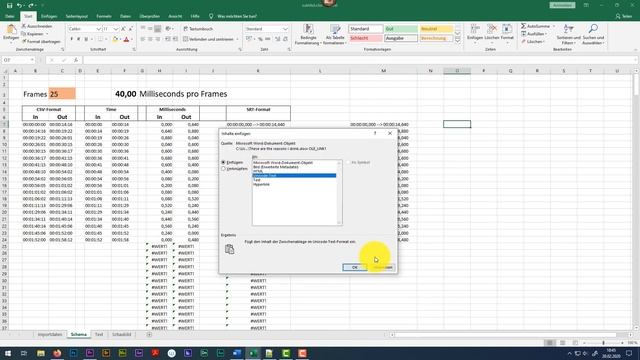Image resolution: width=640 pixels, height=360 pixels.
Task: Click the dialog help question mark
Action: (375, 133)
